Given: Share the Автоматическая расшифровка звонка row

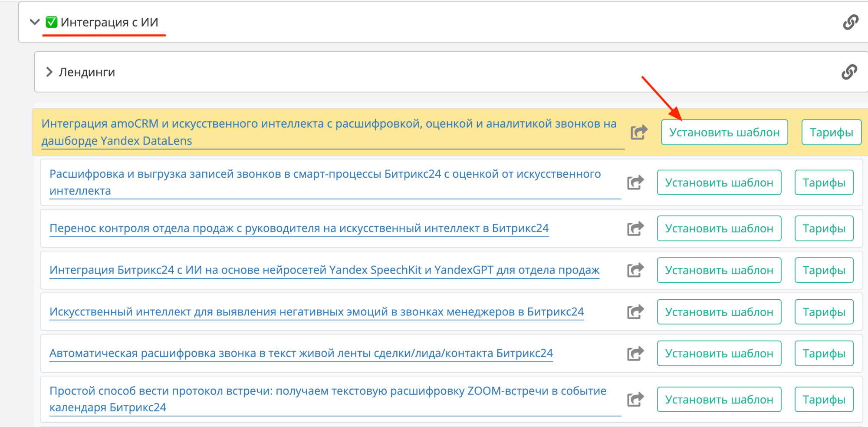Looking at the screenshot, I should click(x=635, y=354).
